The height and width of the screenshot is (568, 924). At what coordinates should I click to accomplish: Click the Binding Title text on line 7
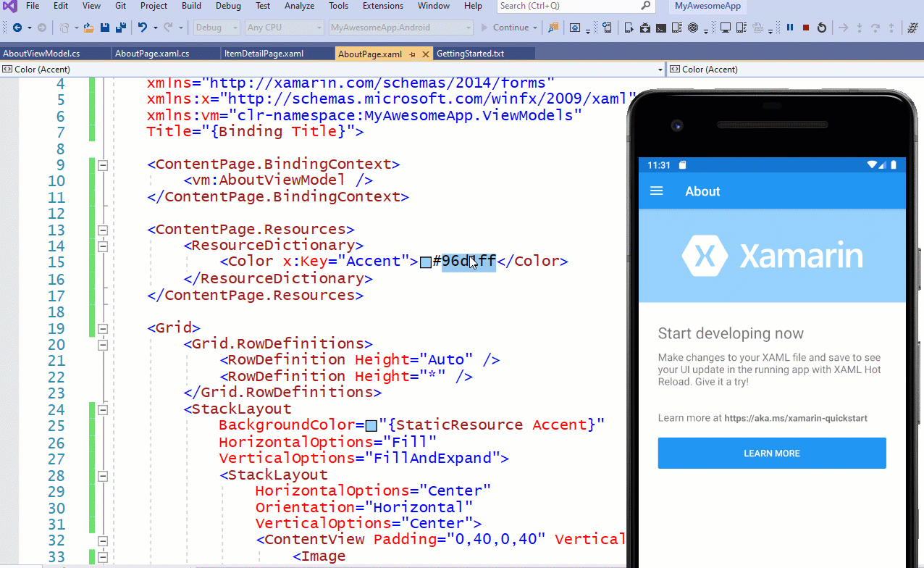pyautogui.click(x=278, y=132)
